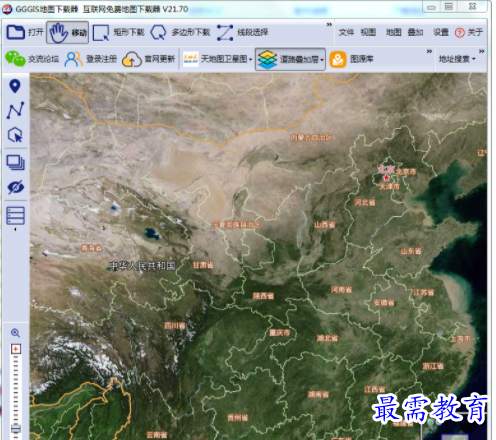This screenshot has width=496, height=440.
Task: Click the zoom-in plus button
Action: (x=16, y=349)
